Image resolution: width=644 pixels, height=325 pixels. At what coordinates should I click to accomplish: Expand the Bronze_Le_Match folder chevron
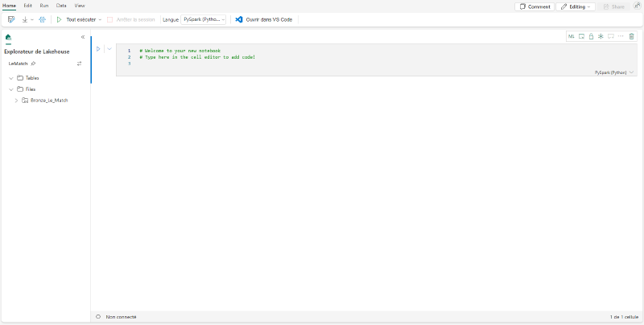click(16, 100)
